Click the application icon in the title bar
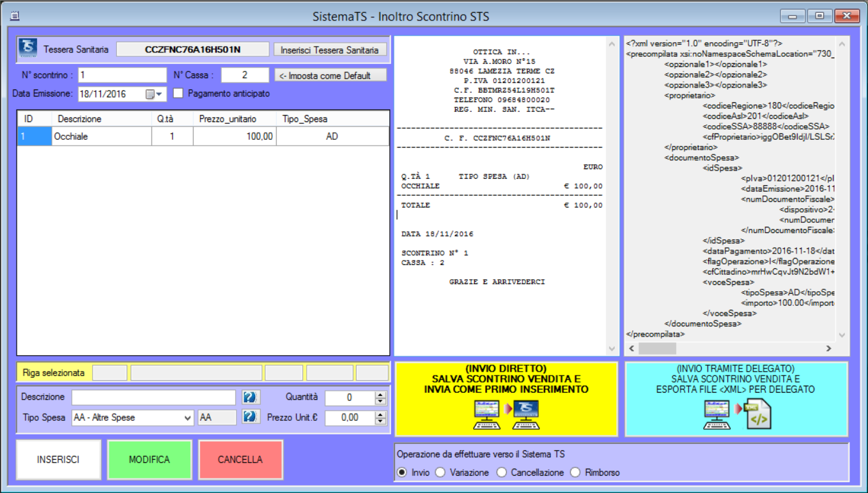This screenshot has width=868, height=493. pos(16,17)
